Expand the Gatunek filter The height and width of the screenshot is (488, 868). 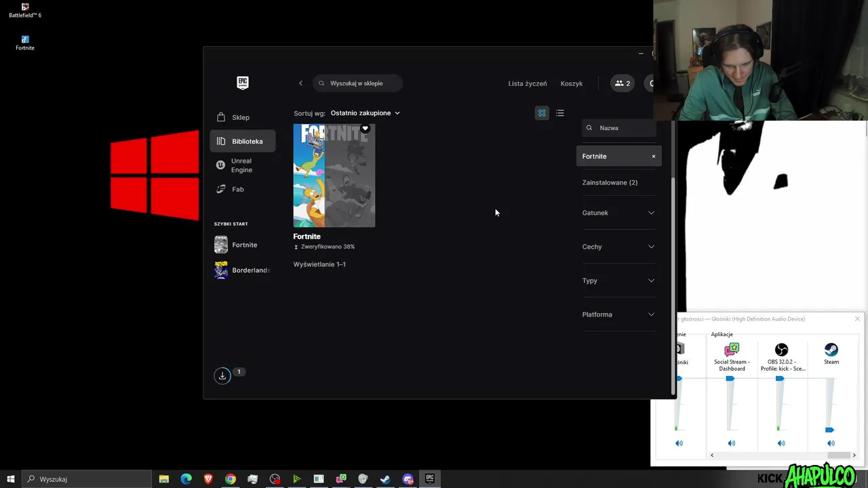click(618, 213)
